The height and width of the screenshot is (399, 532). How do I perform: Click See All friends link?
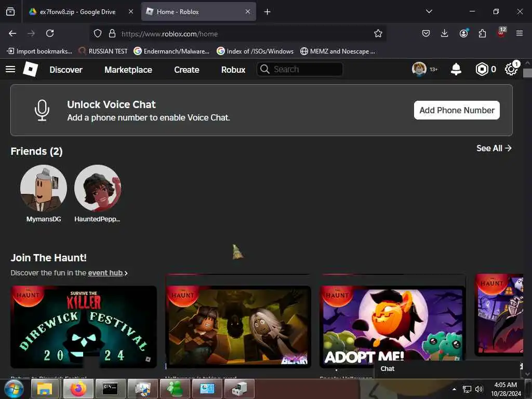click(x=494, y=148)
